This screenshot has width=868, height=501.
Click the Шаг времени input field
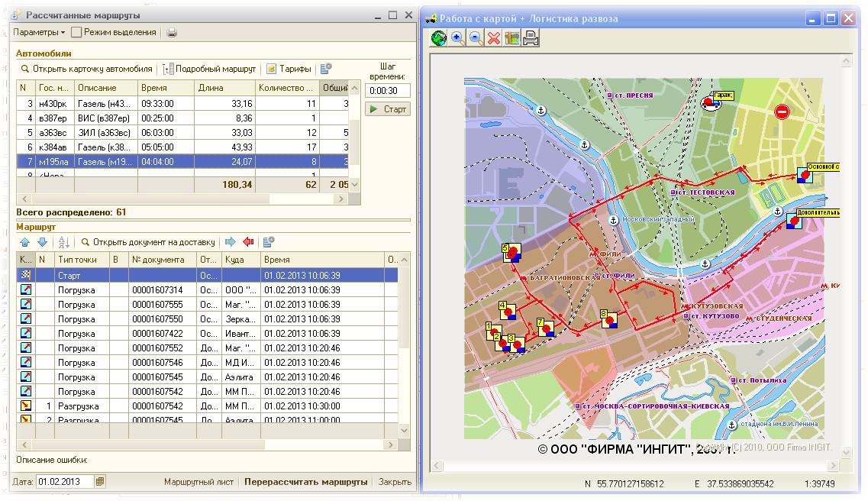point(388,90)
